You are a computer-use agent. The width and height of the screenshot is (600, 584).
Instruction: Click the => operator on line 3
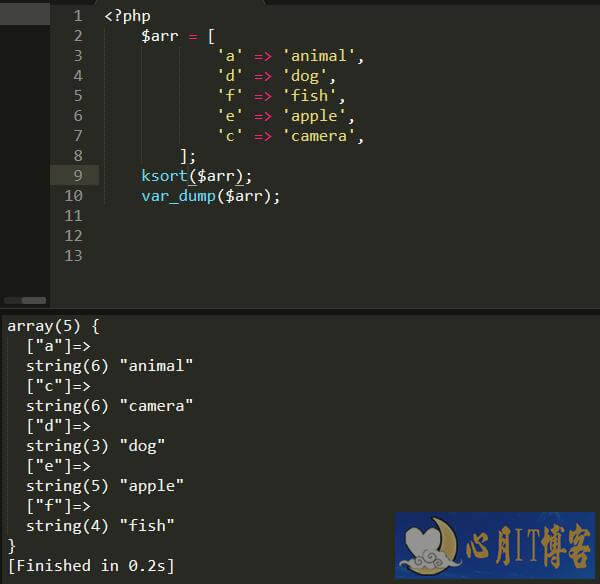(x=263, y=57)
